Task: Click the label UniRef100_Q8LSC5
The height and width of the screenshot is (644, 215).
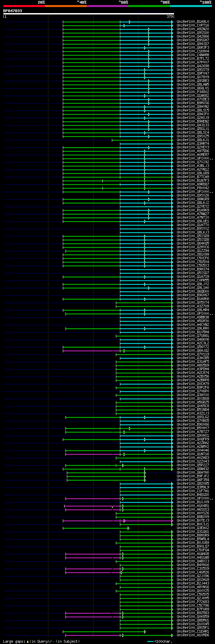Action: [x=193, y=110]
